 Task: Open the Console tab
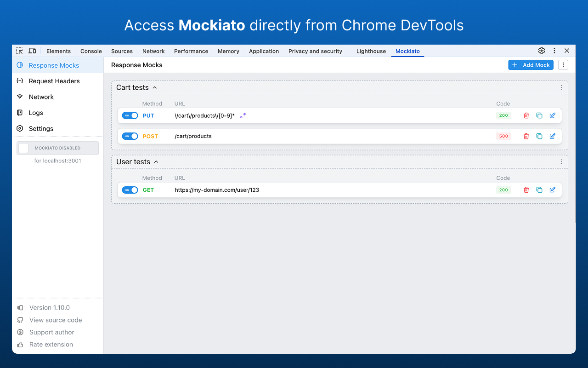pos(91,51)
